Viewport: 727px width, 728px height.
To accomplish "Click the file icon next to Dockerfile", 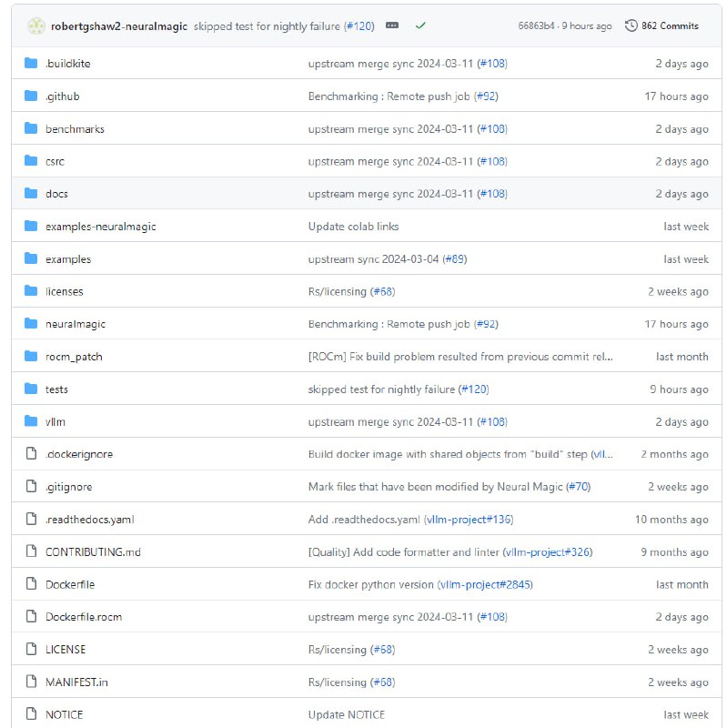I will pyautogui.click(x=31, y=584).
